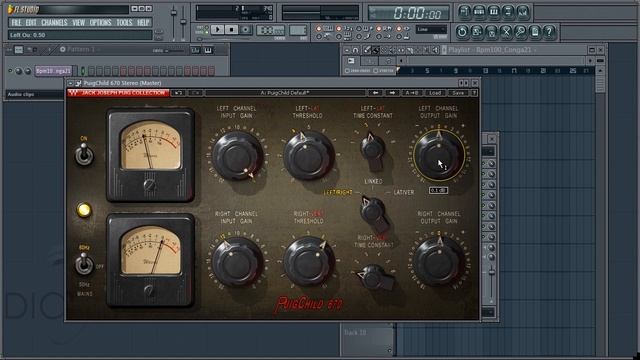Toggle the first step button of Bpm10 channel

coord(91,71)
